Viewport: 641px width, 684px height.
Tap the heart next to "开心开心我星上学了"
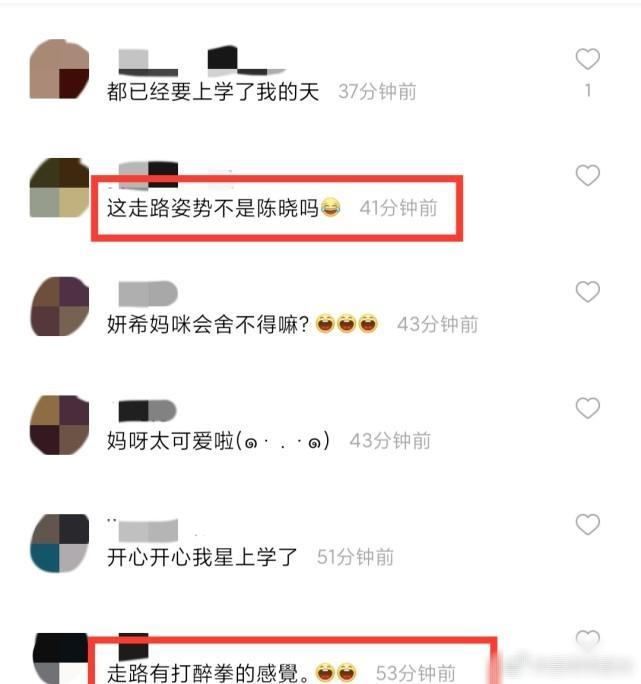click(x=588, y=524)
